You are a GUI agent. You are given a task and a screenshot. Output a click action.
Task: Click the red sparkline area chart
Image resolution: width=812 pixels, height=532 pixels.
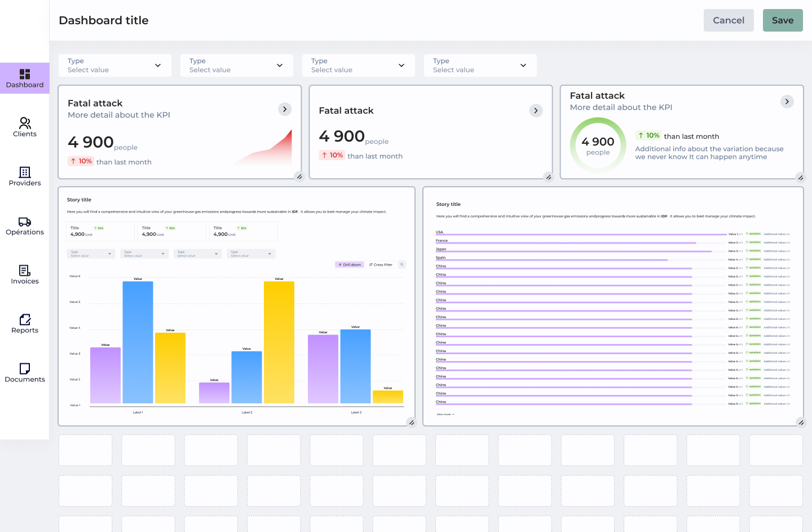click(x=262, y=148)
